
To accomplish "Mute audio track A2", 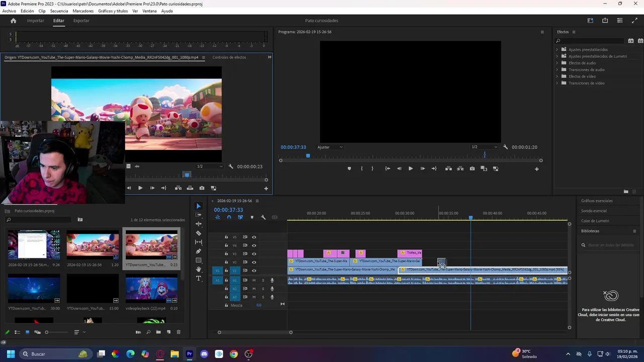I will (x=254, y=289).
